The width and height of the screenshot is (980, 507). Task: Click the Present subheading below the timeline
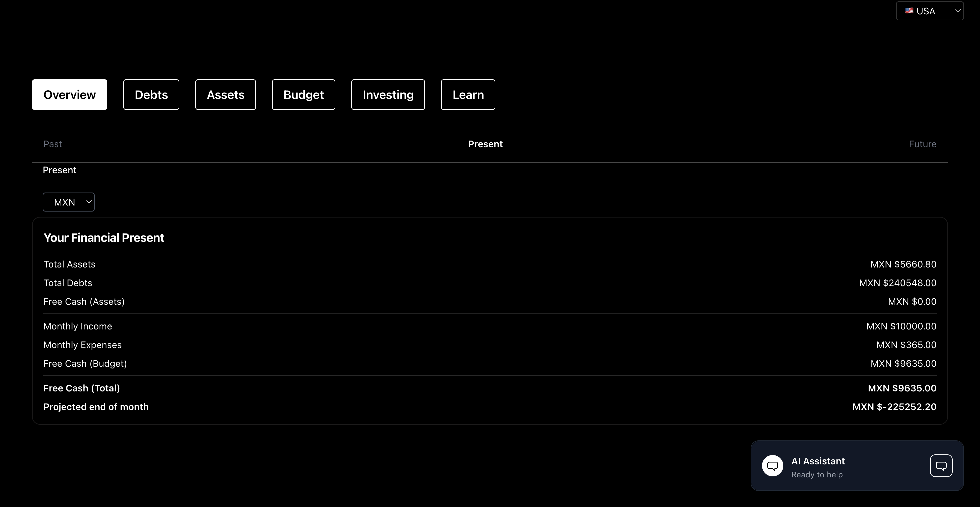point(59,170)
